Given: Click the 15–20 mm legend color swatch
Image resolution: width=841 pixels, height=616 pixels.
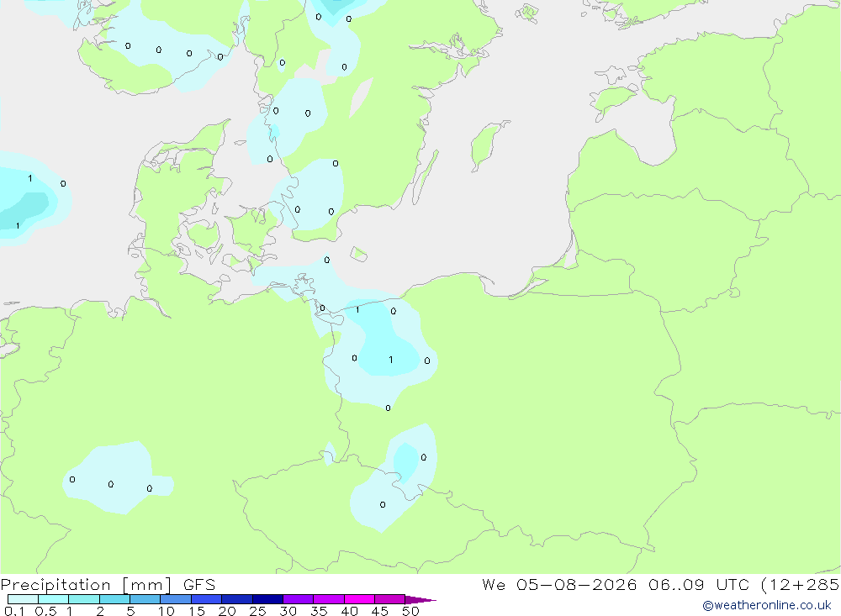Looking at the screenshot, I should (206, 599).
